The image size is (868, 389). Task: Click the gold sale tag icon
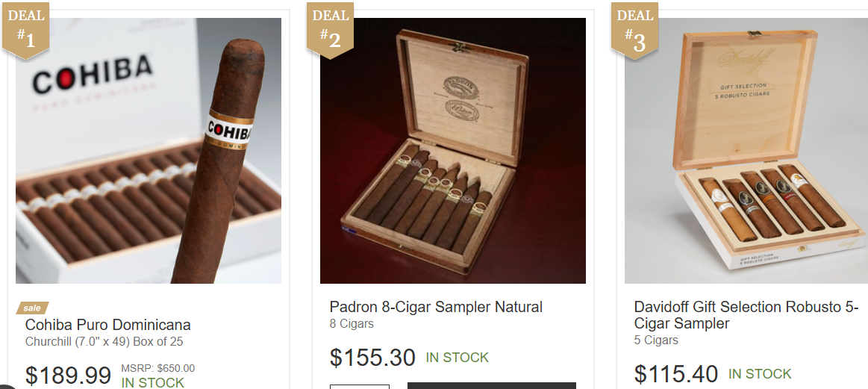33,308
